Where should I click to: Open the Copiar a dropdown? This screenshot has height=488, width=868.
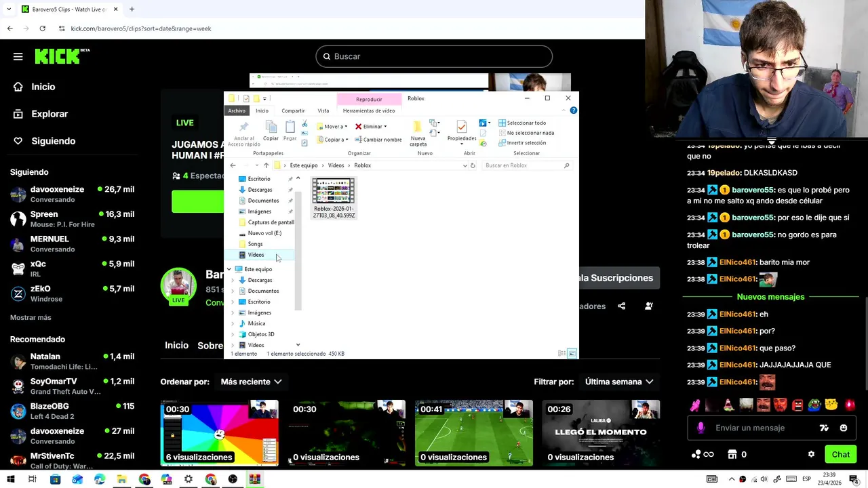click(332, 140)
